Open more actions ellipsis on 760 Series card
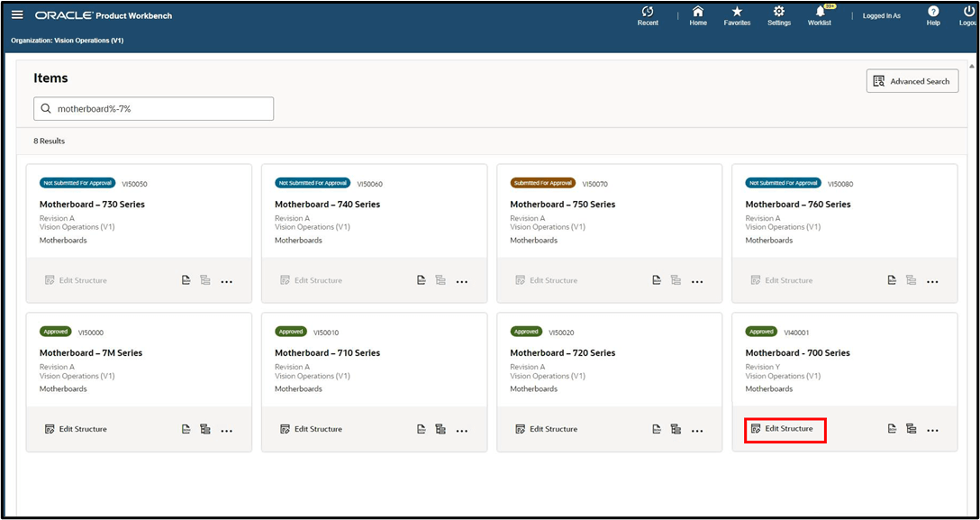 click(932, 282)
